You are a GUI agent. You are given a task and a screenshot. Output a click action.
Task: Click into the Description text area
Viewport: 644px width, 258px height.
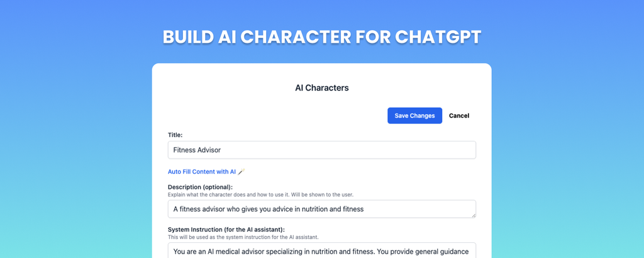click(x=321, y=209)
